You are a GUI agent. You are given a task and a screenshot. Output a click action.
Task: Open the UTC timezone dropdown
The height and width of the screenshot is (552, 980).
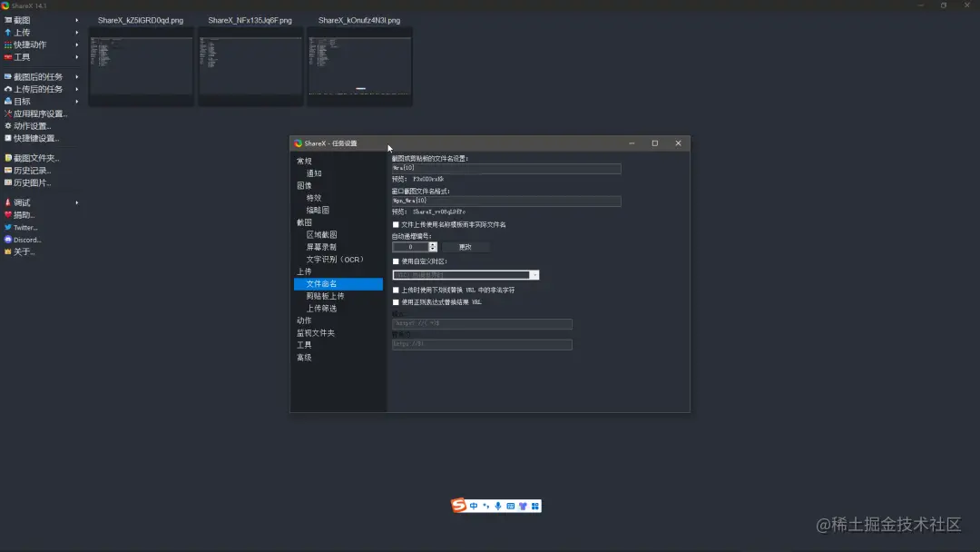[x=534, y=275]
